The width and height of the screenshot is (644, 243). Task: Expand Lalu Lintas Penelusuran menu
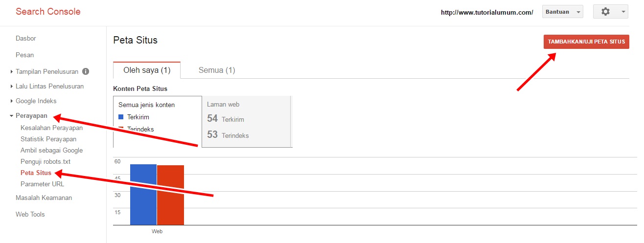click(x=46, y=86)
